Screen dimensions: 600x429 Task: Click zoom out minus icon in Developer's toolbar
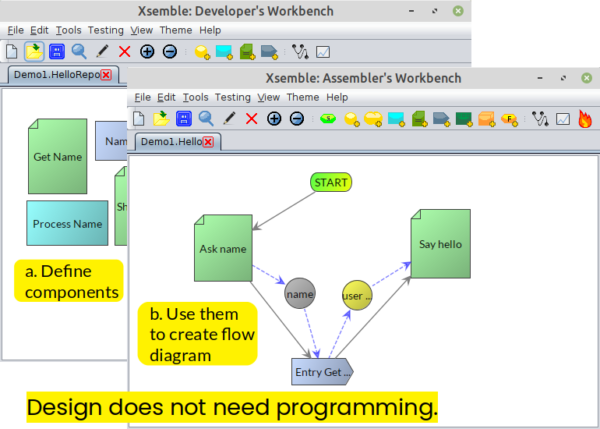click(x=169, y=51)
